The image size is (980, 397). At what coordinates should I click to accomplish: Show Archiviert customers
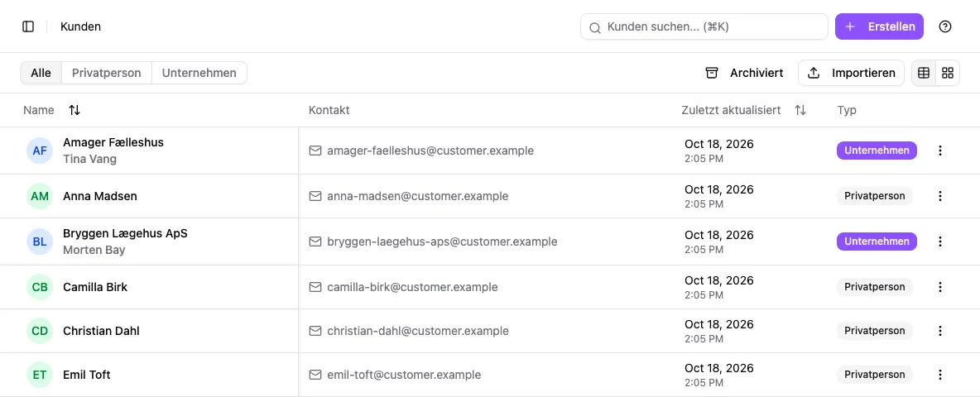point(744,73)
